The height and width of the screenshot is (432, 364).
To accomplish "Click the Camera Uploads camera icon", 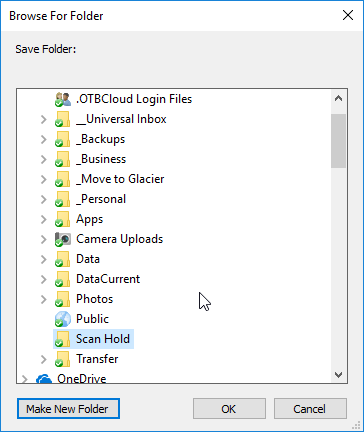I will point(63,239).
